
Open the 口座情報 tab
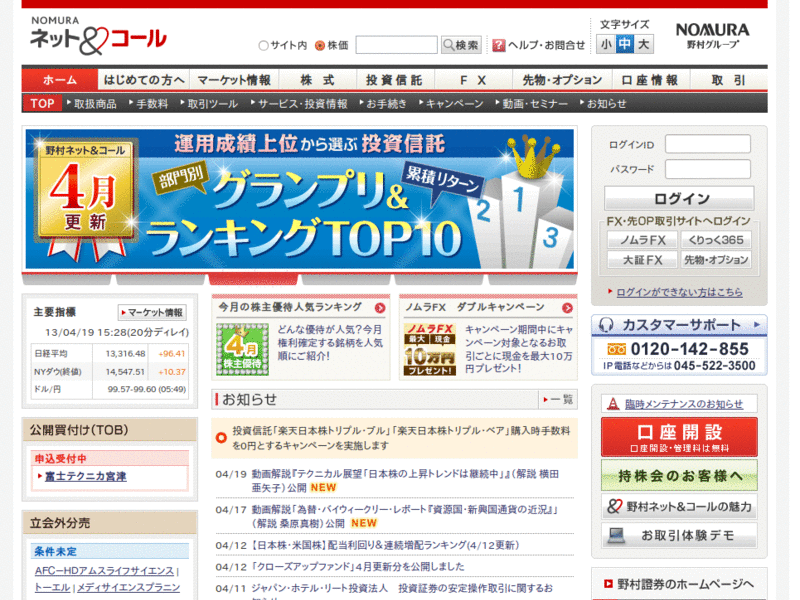click(x=650, y=80)
